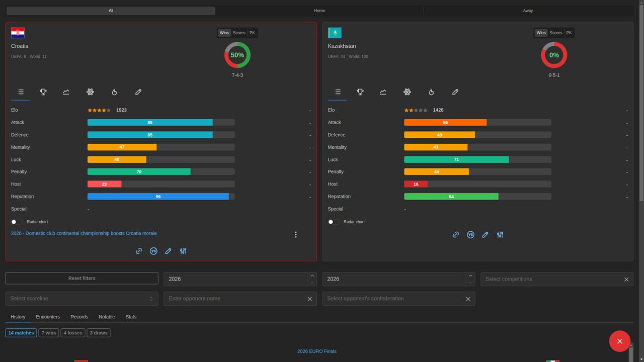
Task: Select PK mode on Kazakhstan's record display
Action: 569,33
